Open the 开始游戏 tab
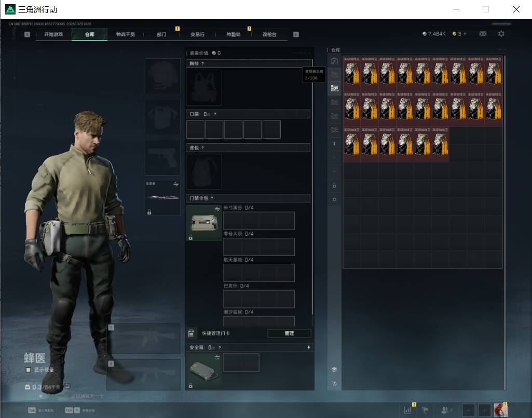 tap(53, 34)
